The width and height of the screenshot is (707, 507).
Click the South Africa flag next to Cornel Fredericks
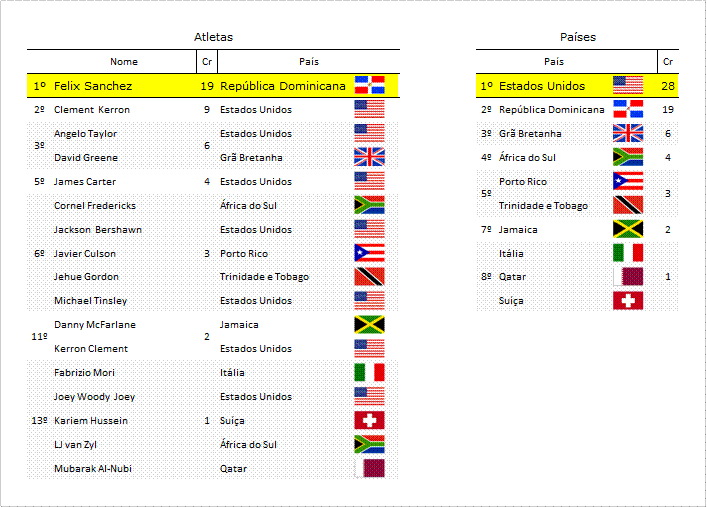(369, 205)
